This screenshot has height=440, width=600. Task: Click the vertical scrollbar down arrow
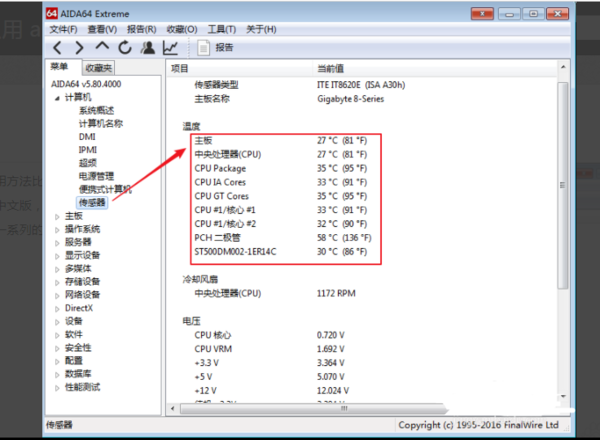click(x=563, y=396)
